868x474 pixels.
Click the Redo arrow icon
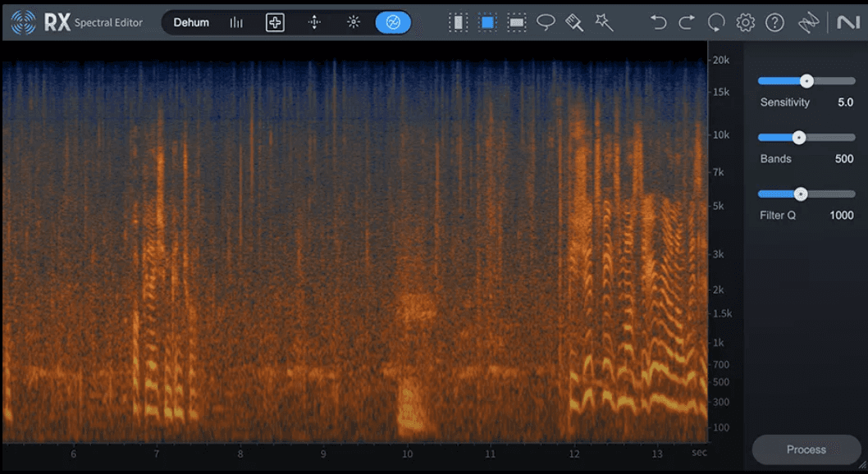[687, 23]
